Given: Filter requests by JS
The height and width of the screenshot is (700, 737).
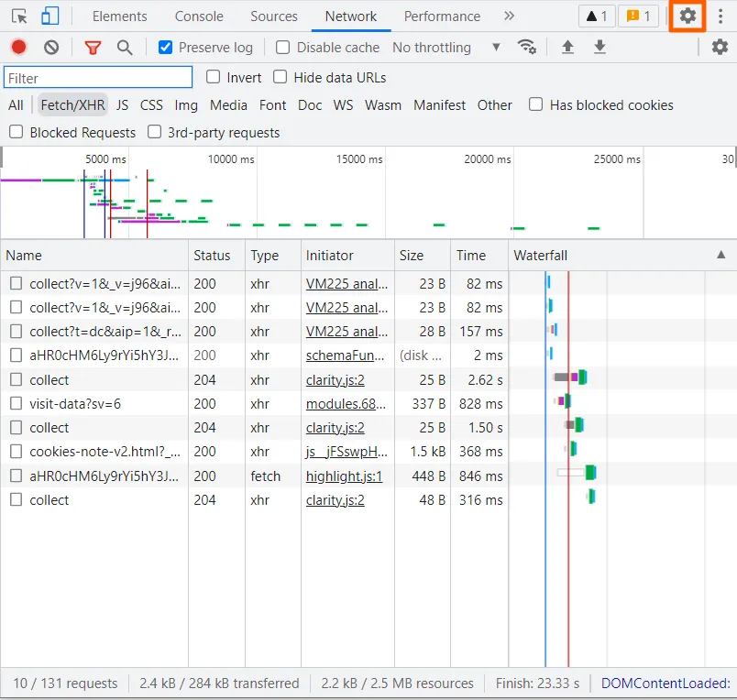Looking at the screenshot, I should (122, 105).
